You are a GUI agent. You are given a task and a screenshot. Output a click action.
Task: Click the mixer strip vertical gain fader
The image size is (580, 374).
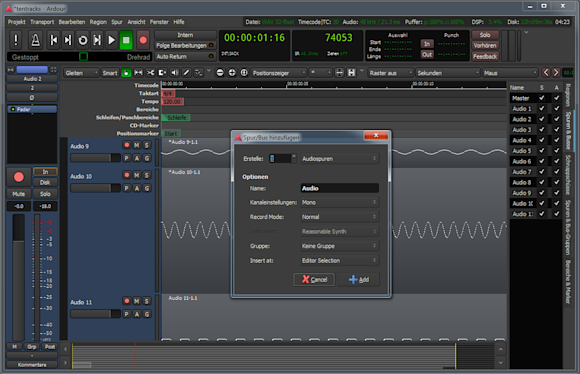(x=19, y=277)
